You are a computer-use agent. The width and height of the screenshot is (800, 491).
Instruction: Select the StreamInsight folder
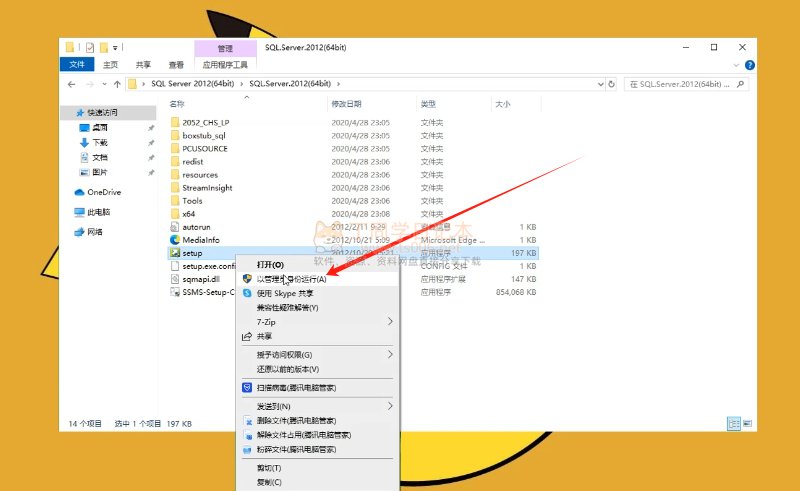click(x=207, y=188)
